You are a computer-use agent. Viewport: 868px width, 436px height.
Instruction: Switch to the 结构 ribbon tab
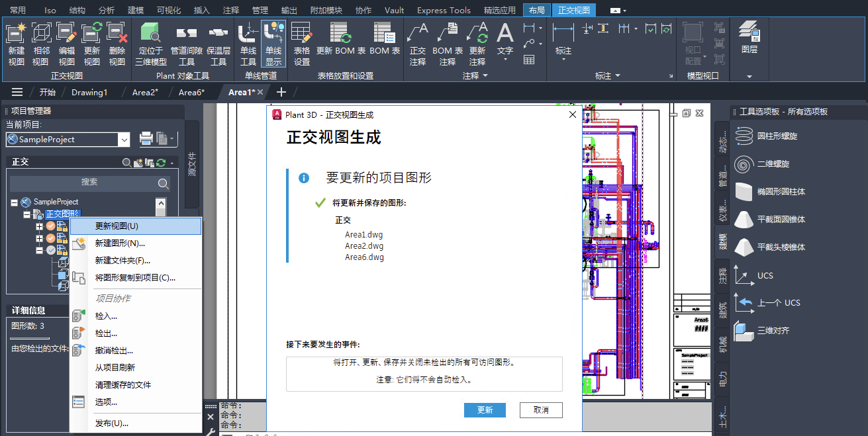(x=77, y=10)
